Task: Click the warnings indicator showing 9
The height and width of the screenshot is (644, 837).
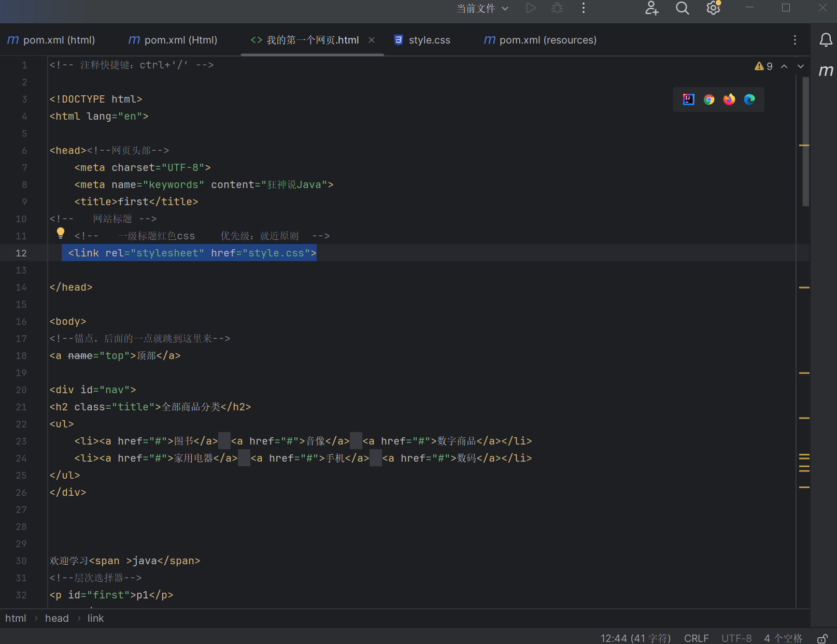Action: 763,66
